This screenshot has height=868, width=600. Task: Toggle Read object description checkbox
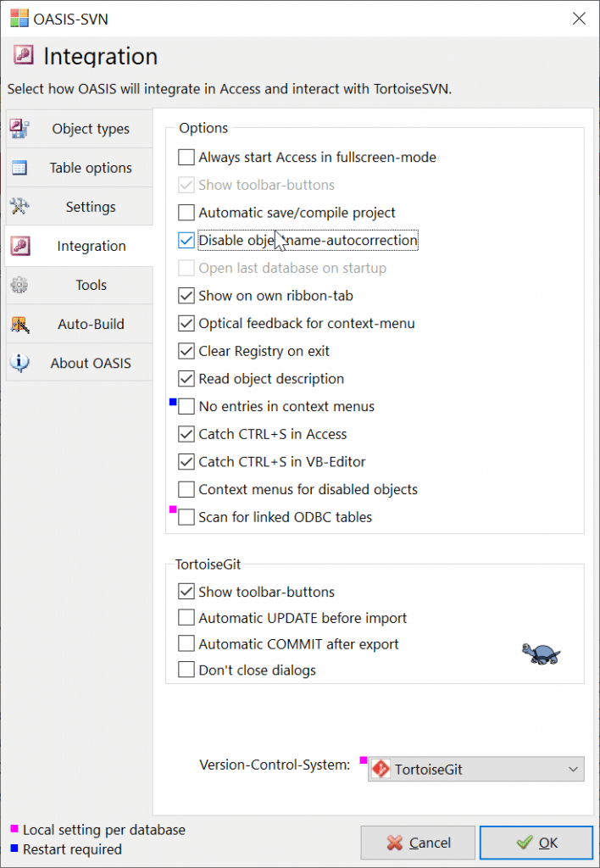click(x=186, y=379)
